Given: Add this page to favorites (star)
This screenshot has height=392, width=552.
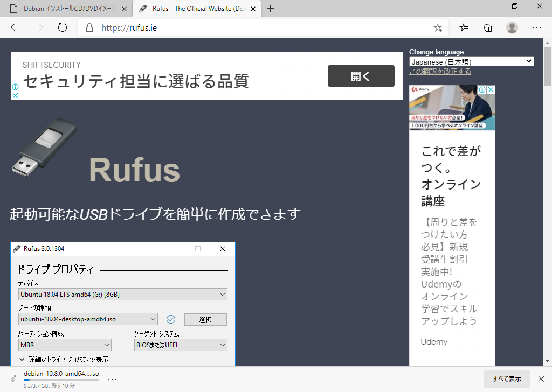Looking at the screenshot, I should 438,27.
